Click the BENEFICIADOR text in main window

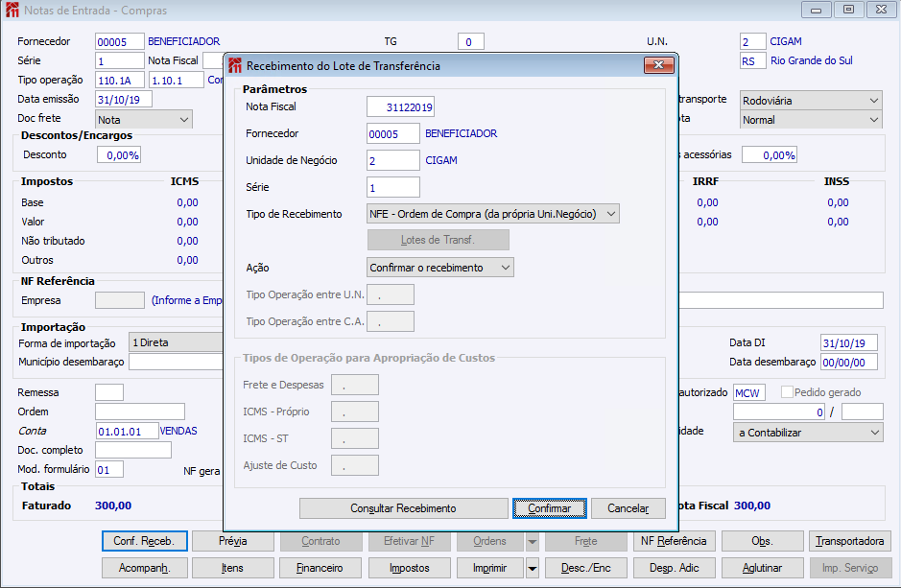[x=184, y=41]
